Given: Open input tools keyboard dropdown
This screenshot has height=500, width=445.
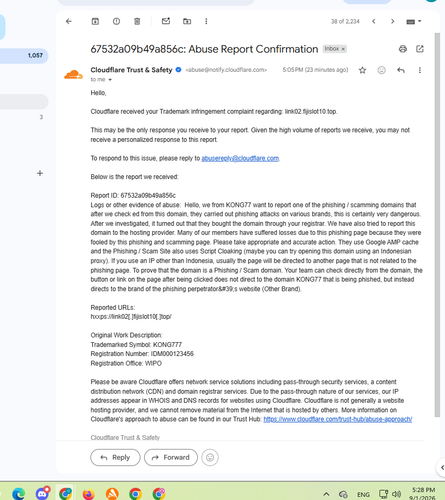Looking at the screenshot, I should [414, 22].
